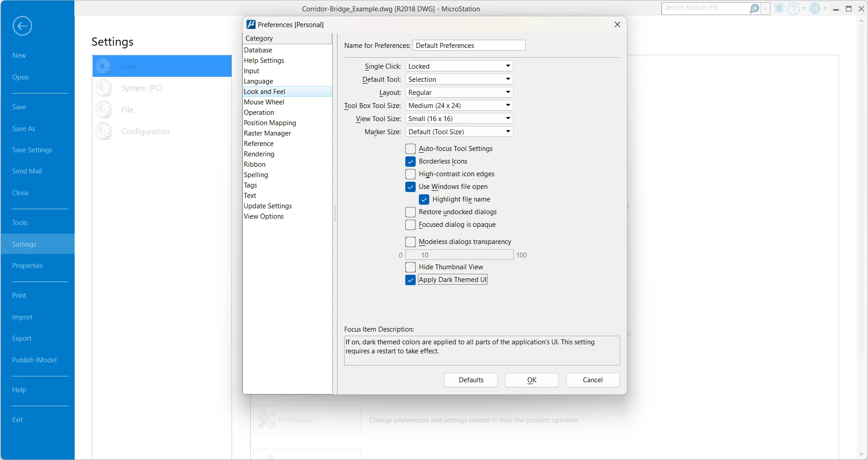Open Tools in backstage menu
The height and width of the screenshot is (460, 868).
20,223
